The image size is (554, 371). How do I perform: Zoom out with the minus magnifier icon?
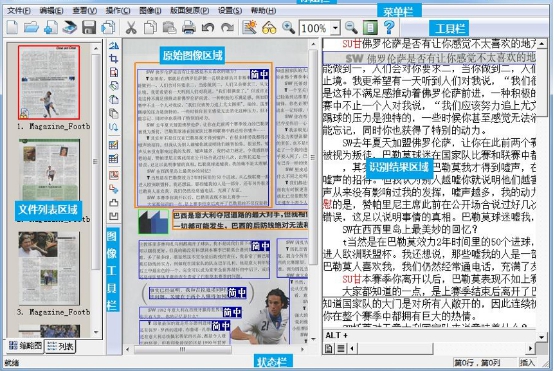tap(351, 28)
